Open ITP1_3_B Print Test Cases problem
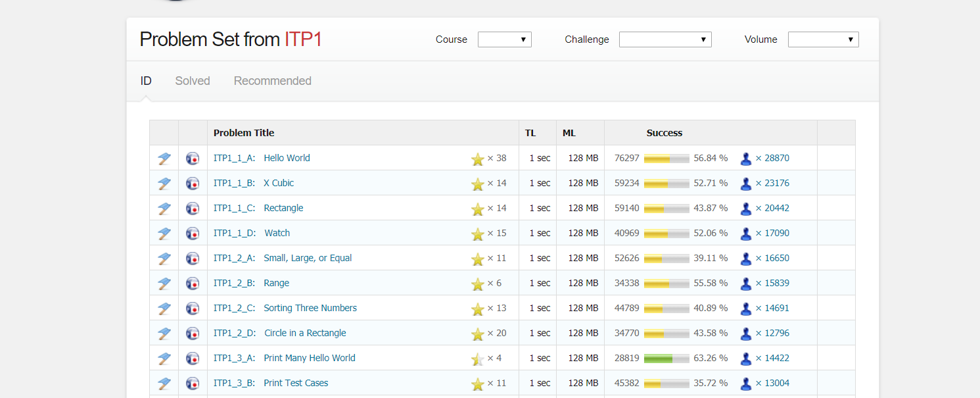980x398 pixels. tap(271, 383)
